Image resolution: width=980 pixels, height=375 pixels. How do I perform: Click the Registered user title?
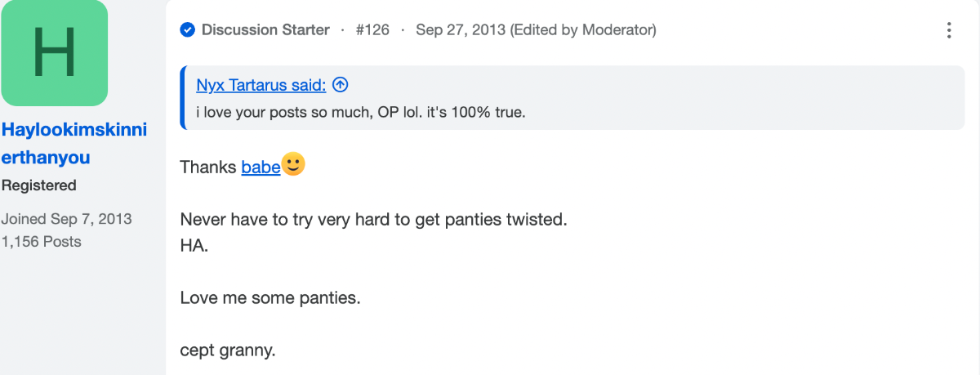39,185
